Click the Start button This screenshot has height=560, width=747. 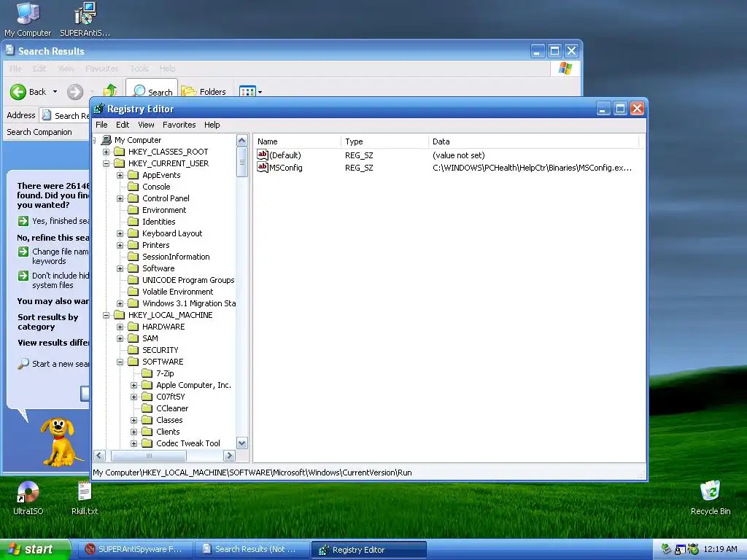35,549
